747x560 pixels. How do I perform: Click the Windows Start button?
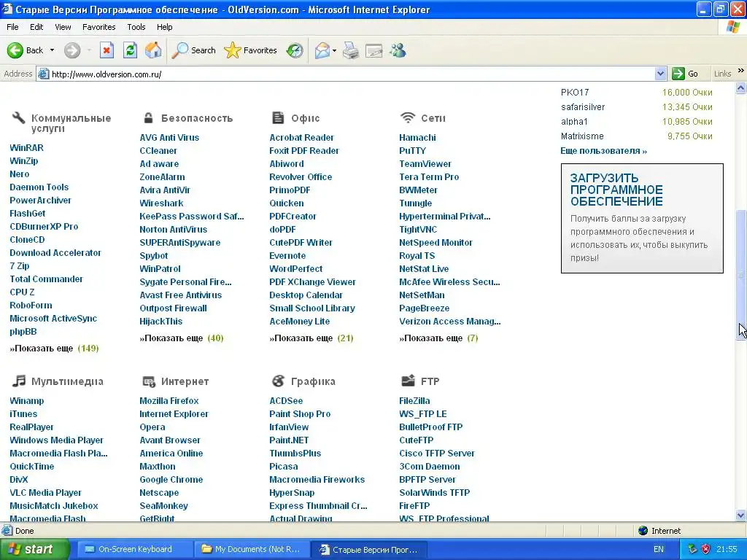pos(35,549)
